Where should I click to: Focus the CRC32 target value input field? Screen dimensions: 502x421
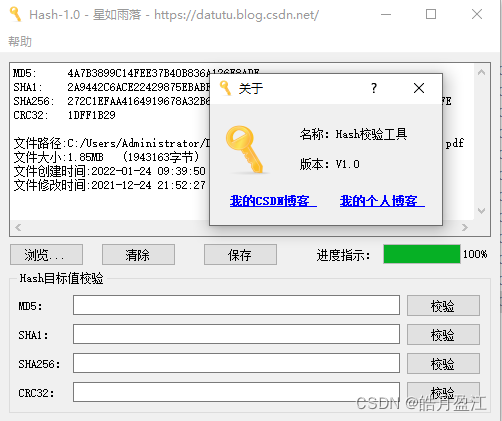236,392
